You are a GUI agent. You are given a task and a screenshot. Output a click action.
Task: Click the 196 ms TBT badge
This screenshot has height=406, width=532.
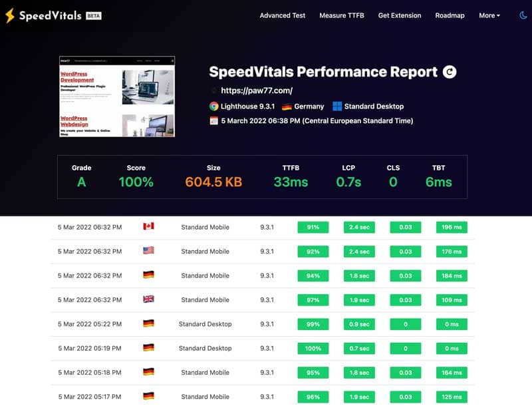(x=452, y=228)
